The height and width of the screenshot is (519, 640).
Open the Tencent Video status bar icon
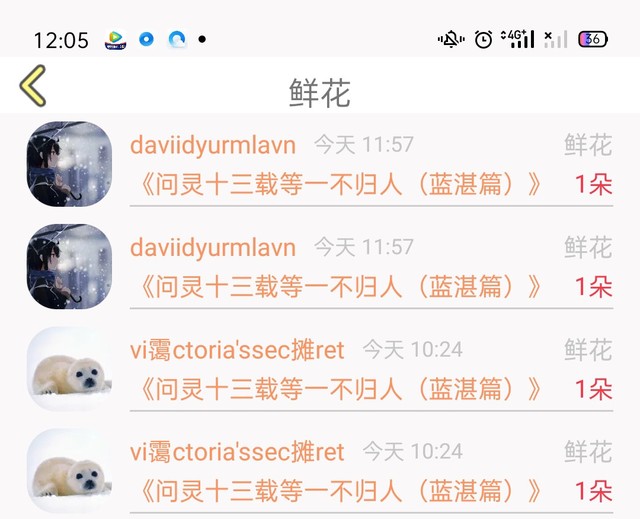tap(116, 40)
